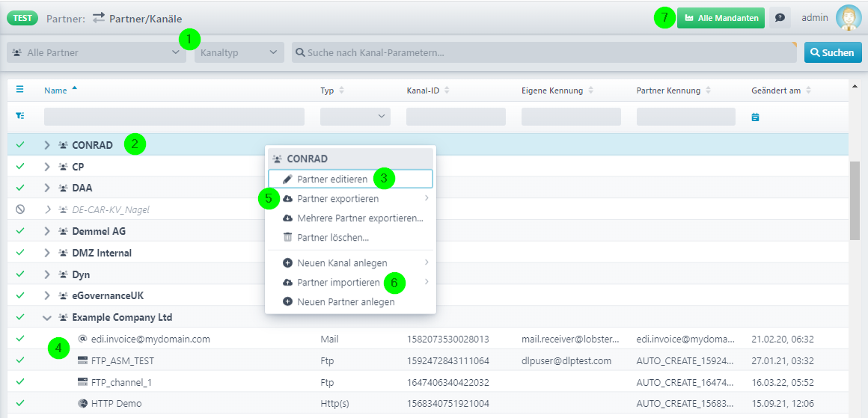Toggle active checkmark for eGovernanceUK
This screenshot has height=418, width=868.
point(20,296)
